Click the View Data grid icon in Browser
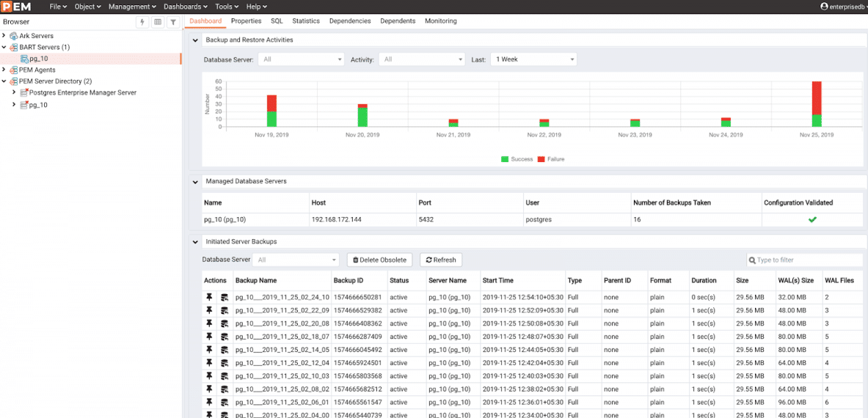 click(158, 22)
